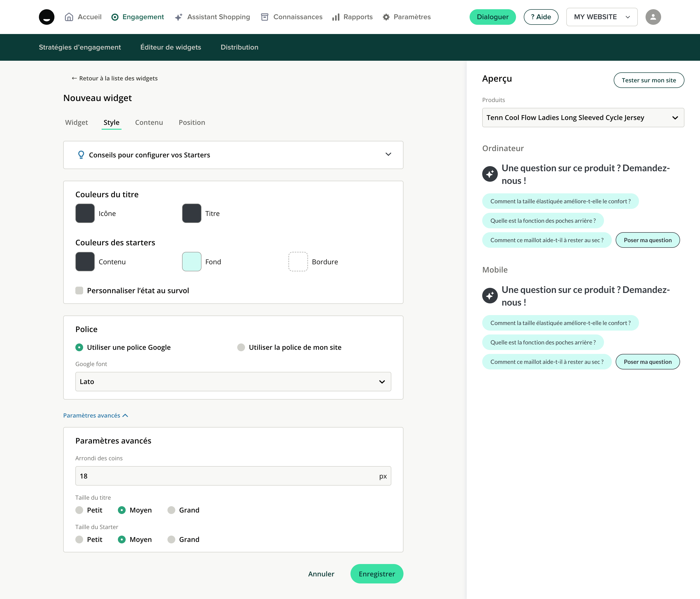
Task: Click the black smiley logo icon
Action: (x=47, y=17)
